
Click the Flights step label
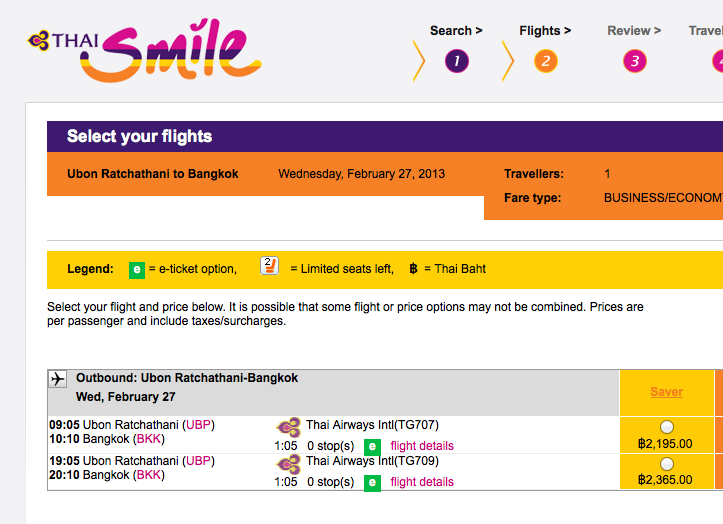[545, 31]
